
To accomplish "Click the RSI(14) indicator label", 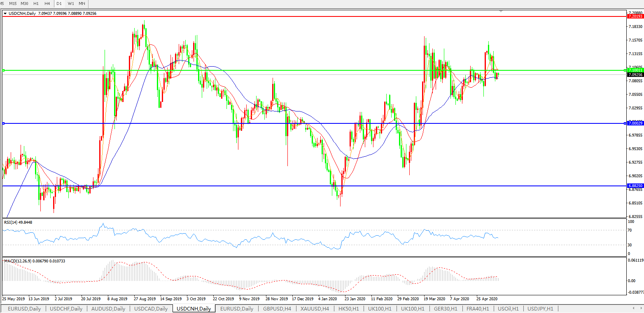I will tap(18, 223).
